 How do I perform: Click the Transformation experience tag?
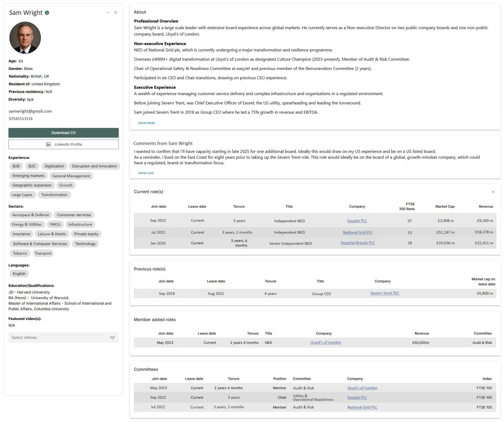click(54, 195)
